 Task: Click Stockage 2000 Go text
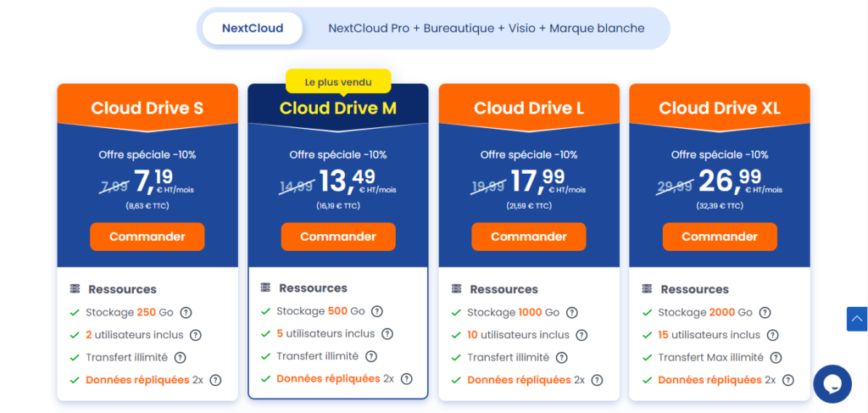coord(705,313)
